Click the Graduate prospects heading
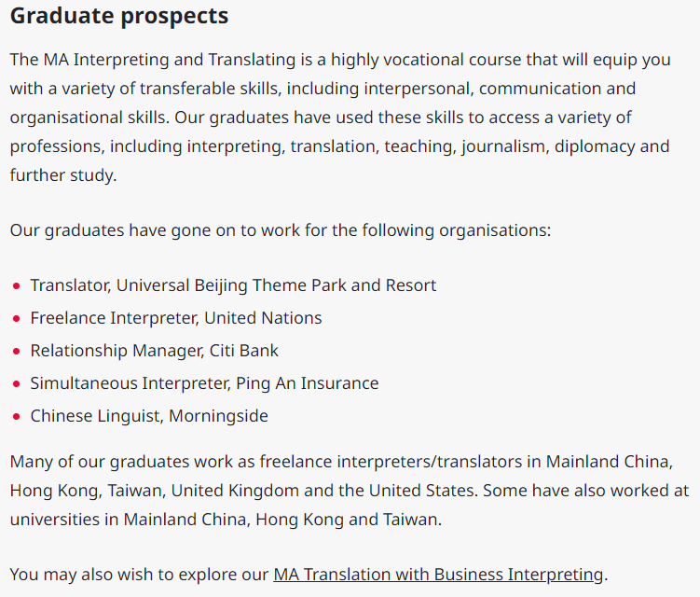Viewport: 700px width, 597px height. (119, 16)
